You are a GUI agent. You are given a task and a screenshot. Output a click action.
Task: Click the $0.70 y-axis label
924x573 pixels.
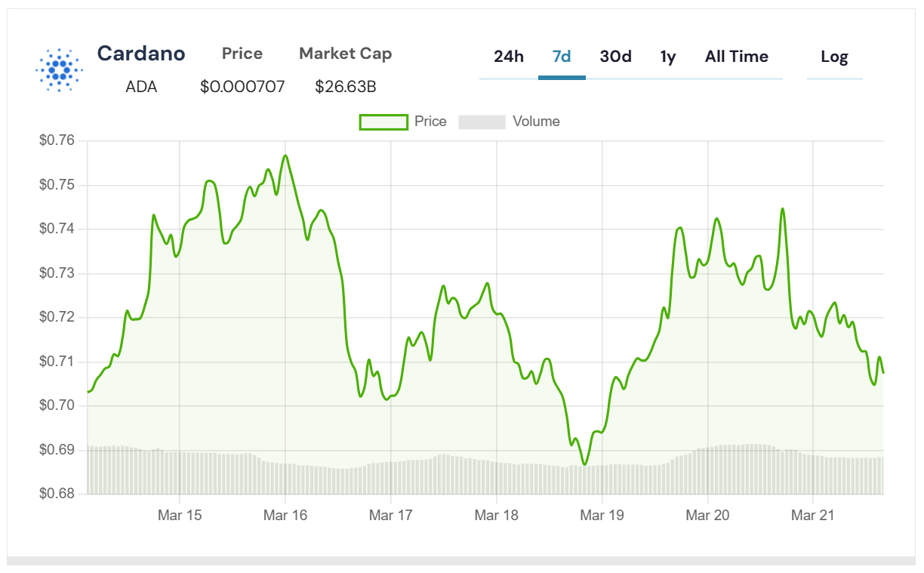click(x=57, y=405)
